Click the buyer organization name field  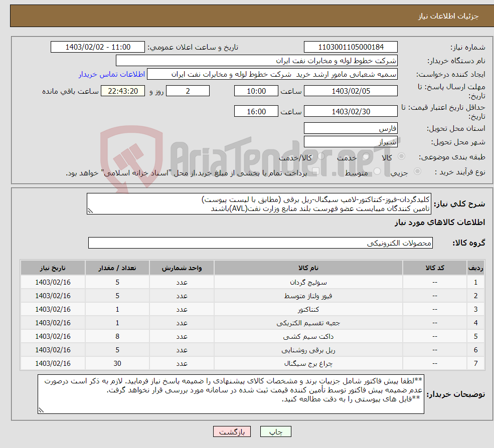257,61
